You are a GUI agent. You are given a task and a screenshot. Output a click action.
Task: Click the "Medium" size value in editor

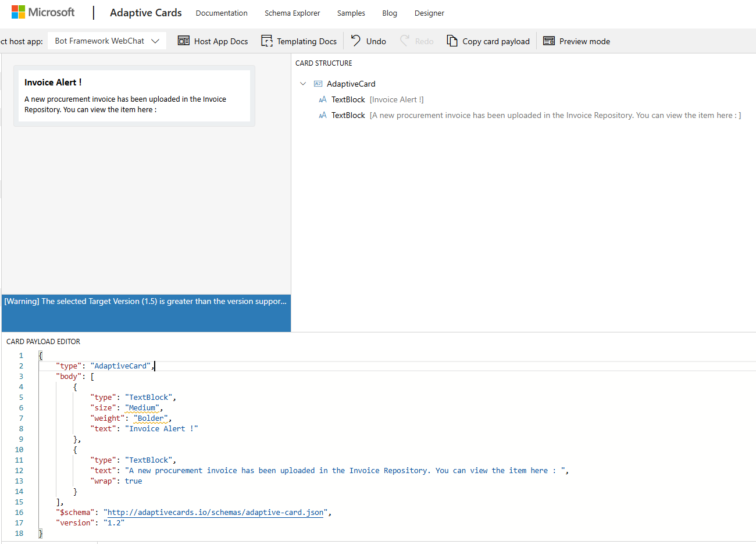tap(142, 407)
